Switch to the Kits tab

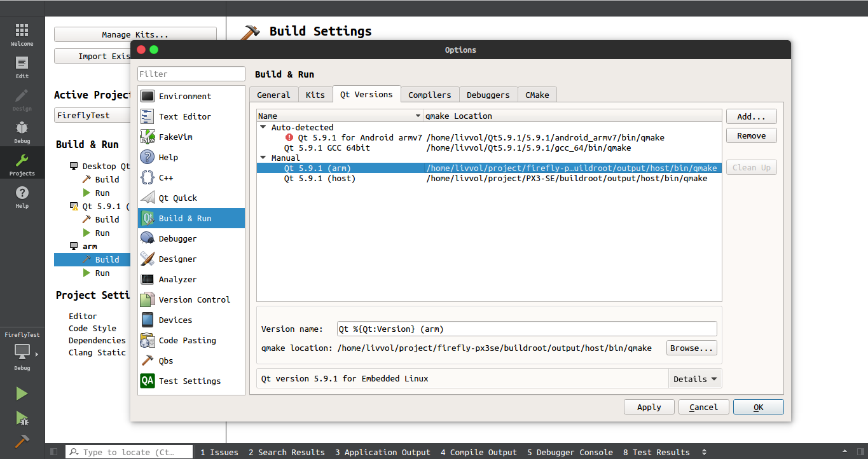(315, 95)
